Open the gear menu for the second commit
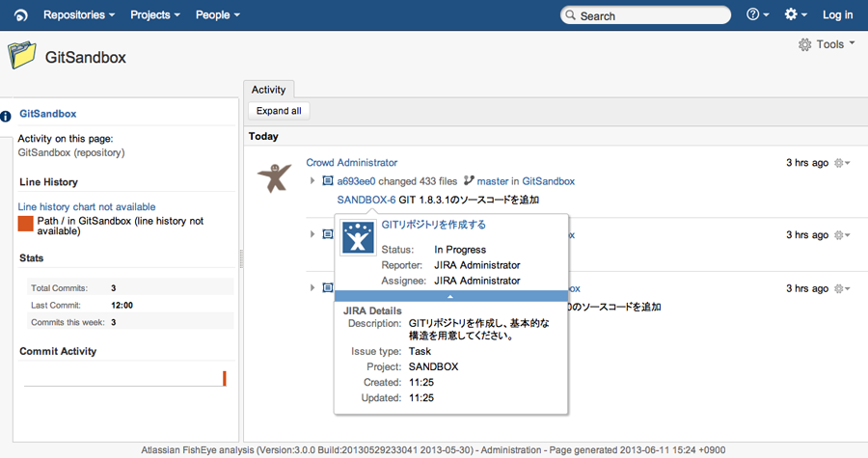This screenshot has height=458, width=868. click(842, 235)
